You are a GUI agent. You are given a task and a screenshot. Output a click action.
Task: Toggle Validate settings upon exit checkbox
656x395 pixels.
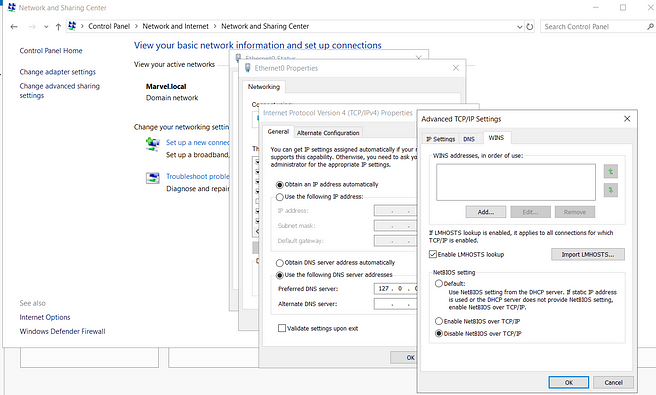tap(282, 328)
